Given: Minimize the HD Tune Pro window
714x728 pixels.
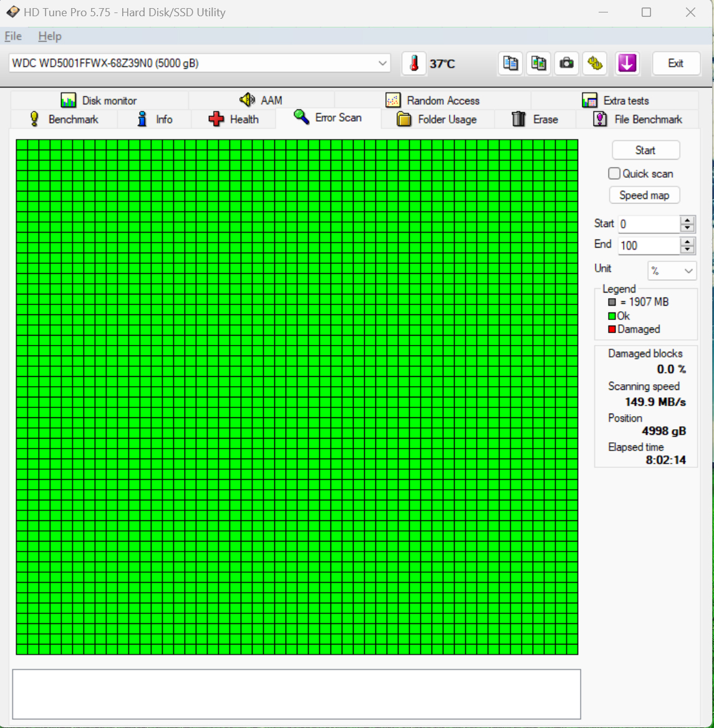Looking at the screenshot, I should 604,12.
